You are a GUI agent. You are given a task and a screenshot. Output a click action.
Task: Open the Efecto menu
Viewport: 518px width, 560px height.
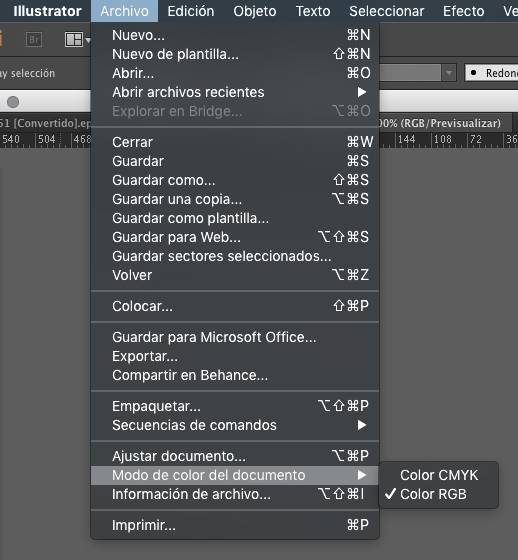[x=463, y=11]
